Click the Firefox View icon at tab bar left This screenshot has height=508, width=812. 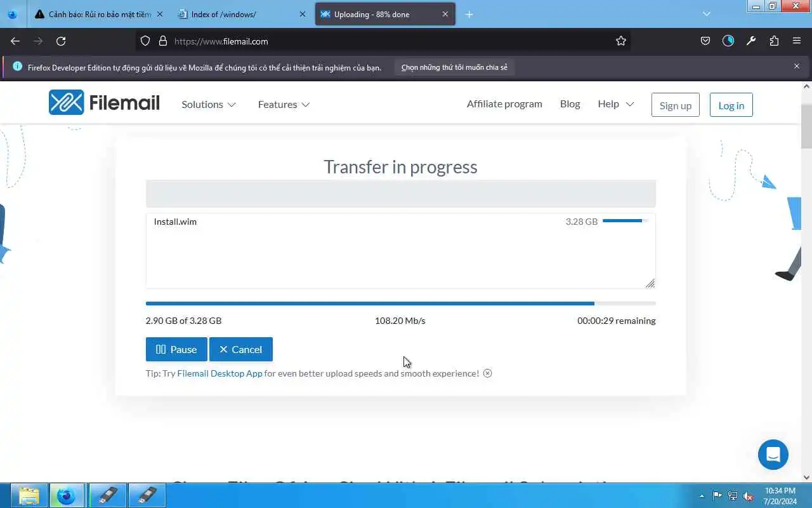(12, 14)
